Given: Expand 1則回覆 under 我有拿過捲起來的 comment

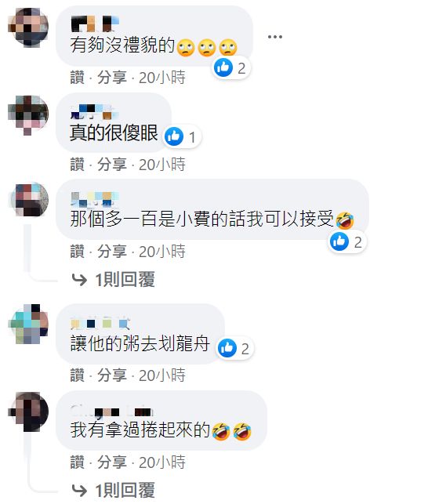Looking at the screenshot, I should click(125, 490).
